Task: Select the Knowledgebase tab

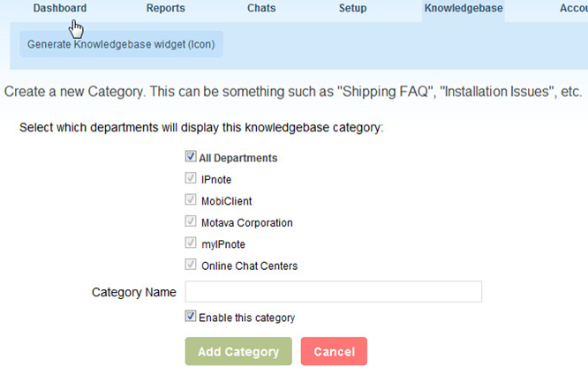Action: tap(463, 9)
